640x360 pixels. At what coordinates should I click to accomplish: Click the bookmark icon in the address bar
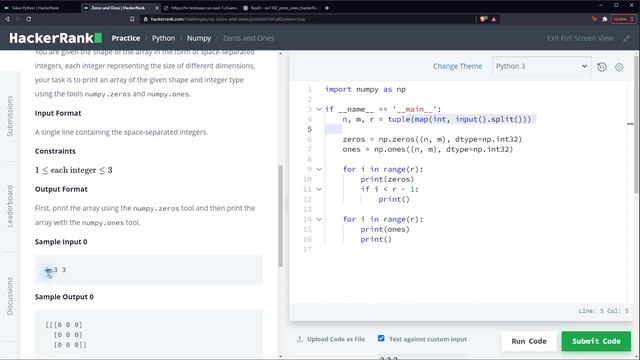click(x=132, y=19)
